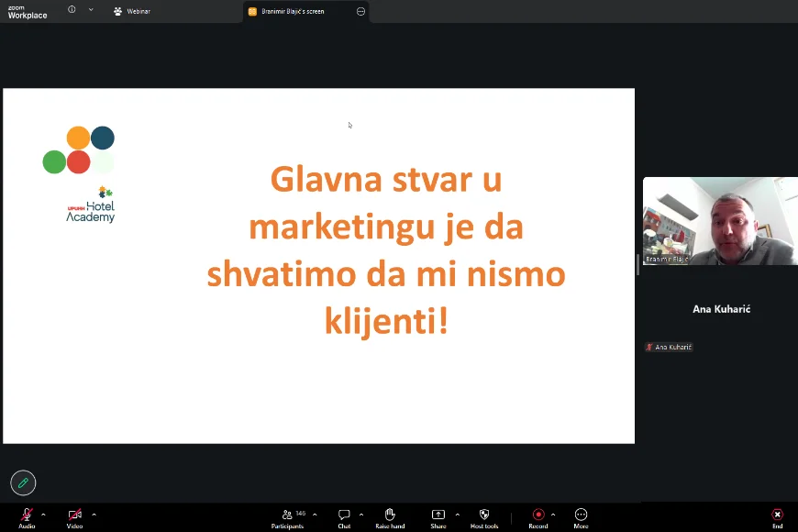Click the green annotate pencil icon

23,482
